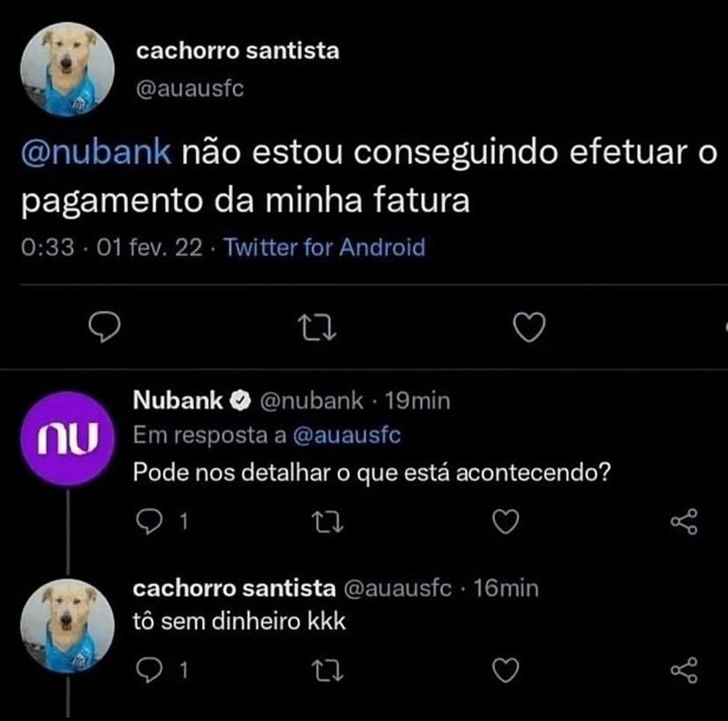The width and height of the screenshot is (728, 721).
Task: Open the @nubank mention in main tweet
Action: pyautogui.click(x=97, y=152)
